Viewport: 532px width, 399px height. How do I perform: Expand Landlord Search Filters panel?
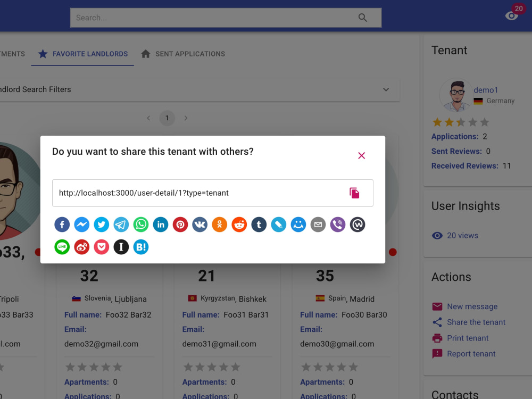pos(200,89)
